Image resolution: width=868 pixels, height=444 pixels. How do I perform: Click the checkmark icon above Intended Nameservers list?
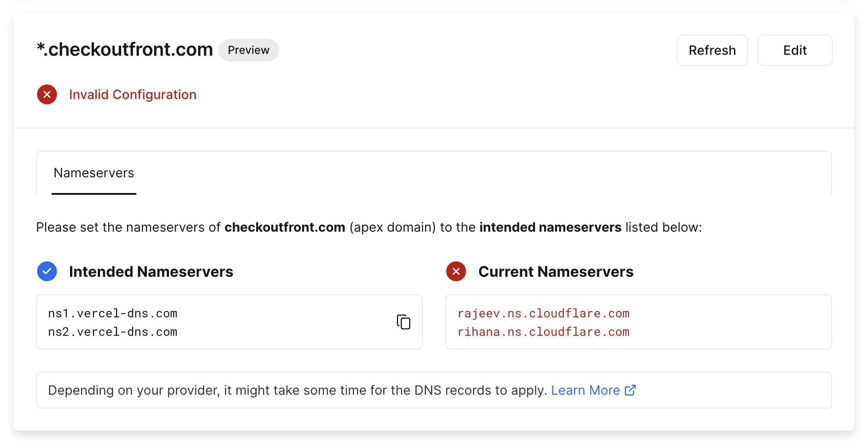[47, 271]
